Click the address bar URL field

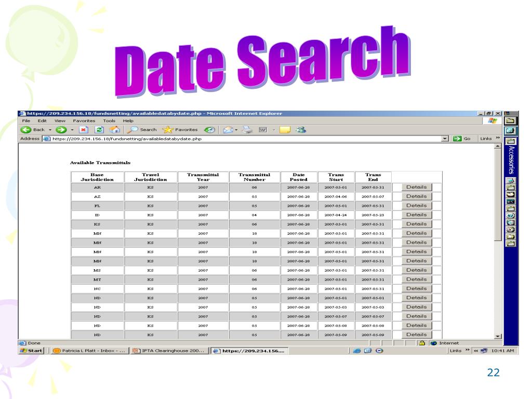[246, 139]
